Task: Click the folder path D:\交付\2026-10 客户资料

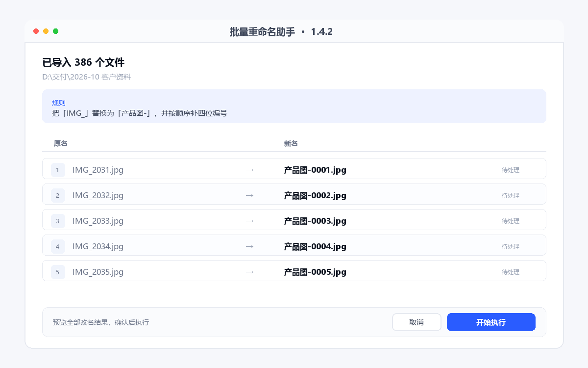Action: tap(87, 77)
